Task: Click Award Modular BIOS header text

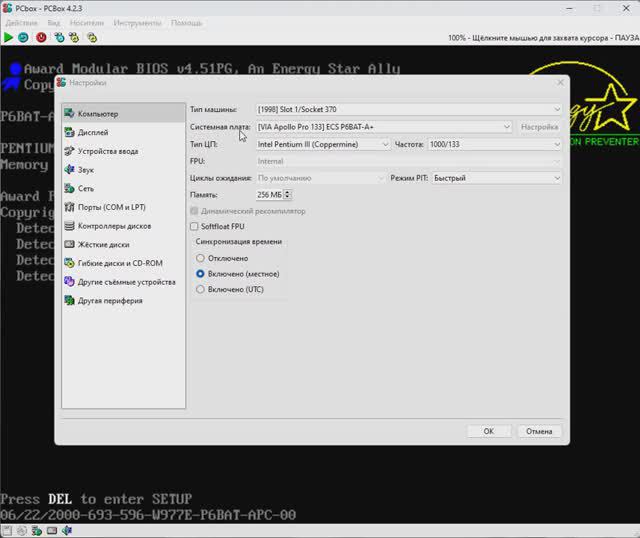Action: click(x=212, y=68)
